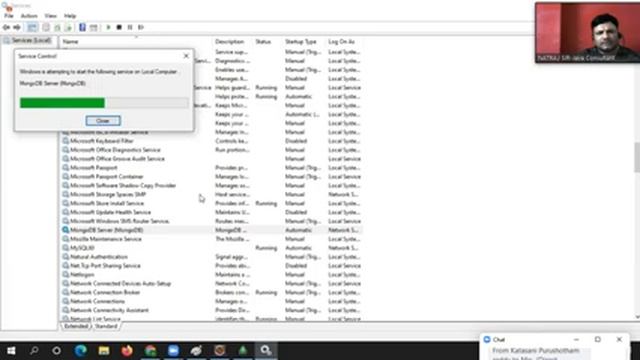This screenshot has height=360, width=640.
Task: Select Microsoft Software Shadow Copy Provider
Action: [211, 186]
